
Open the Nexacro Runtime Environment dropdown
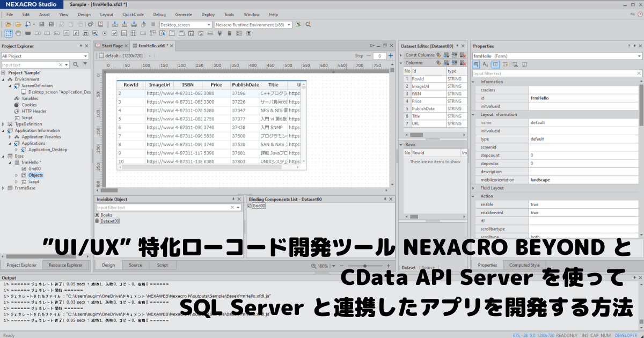tap(289, 24)
